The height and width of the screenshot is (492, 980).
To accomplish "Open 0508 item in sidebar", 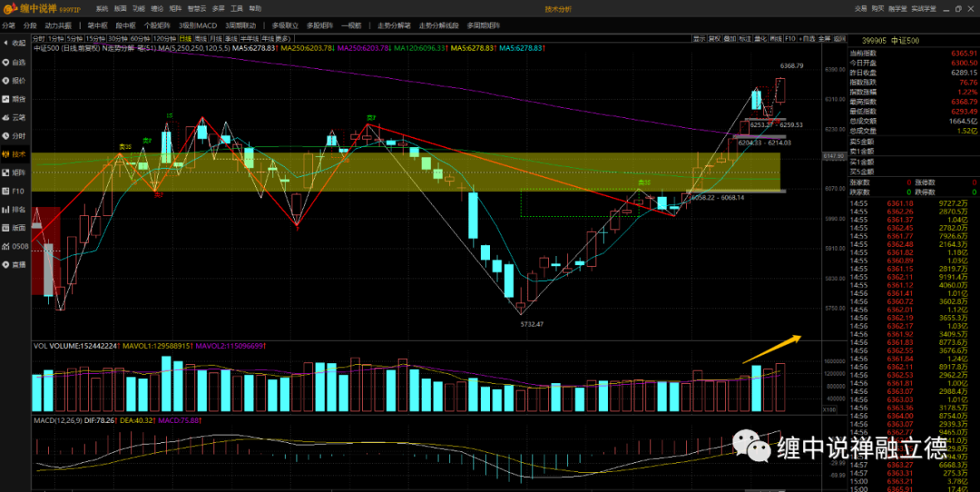I will point(15,246).
